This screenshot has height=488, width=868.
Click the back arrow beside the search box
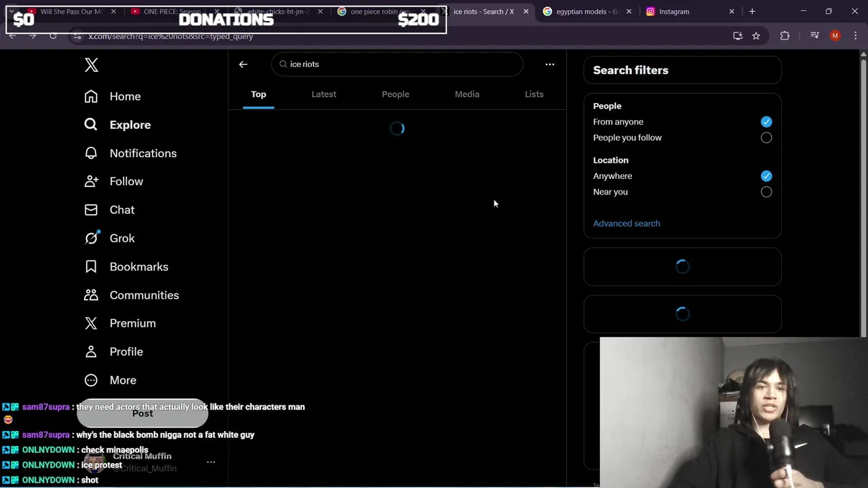(x=243, y=64)
